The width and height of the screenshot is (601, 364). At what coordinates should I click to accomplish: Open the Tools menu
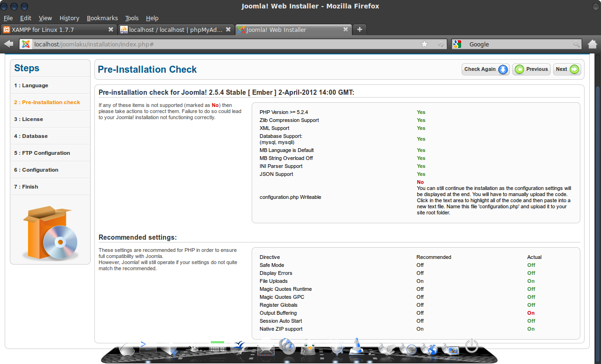click(x=132, y=18)
